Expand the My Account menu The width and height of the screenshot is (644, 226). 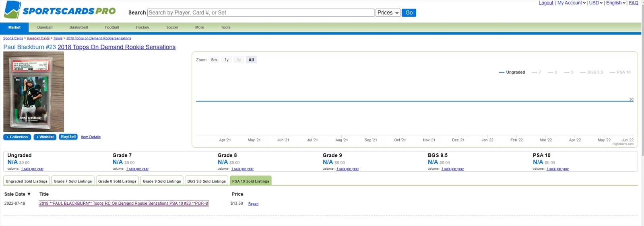571,3
